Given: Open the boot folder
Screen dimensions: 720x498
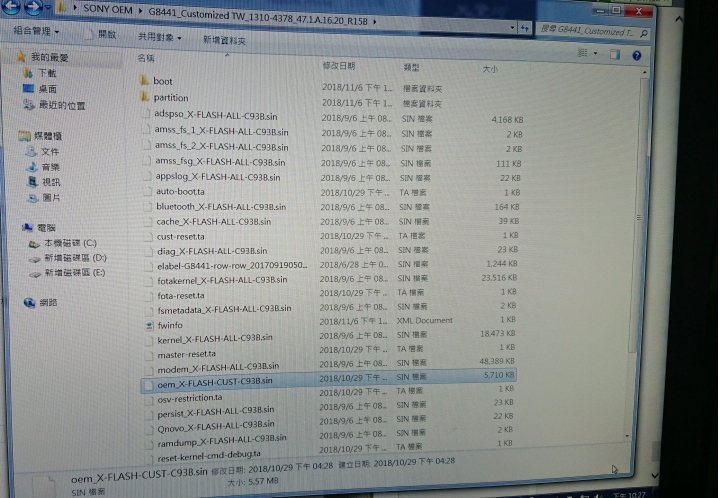Looking at the screenshot, I should coord(163,81).
